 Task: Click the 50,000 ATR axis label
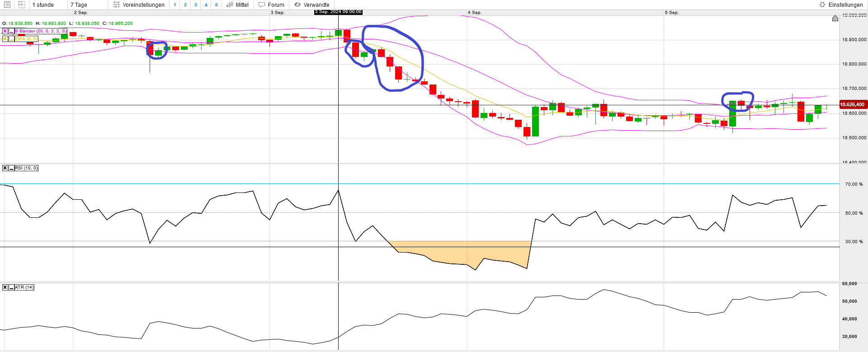pos(849,301)
